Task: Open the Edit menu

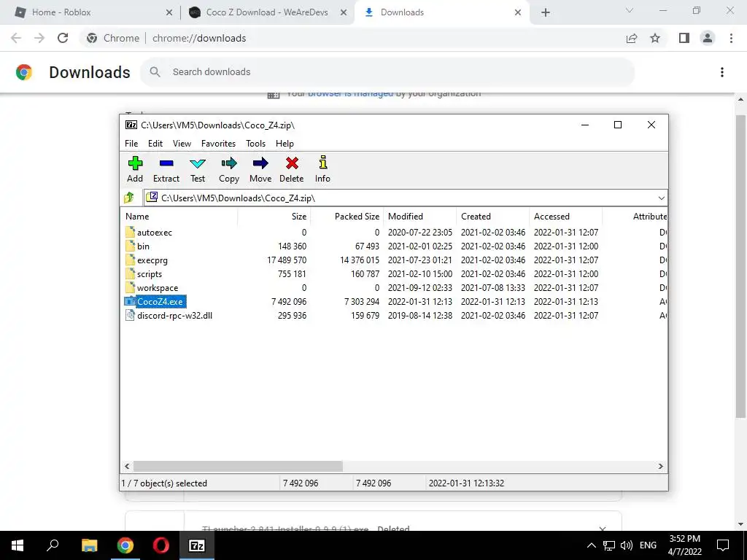Action: [155, 144]
